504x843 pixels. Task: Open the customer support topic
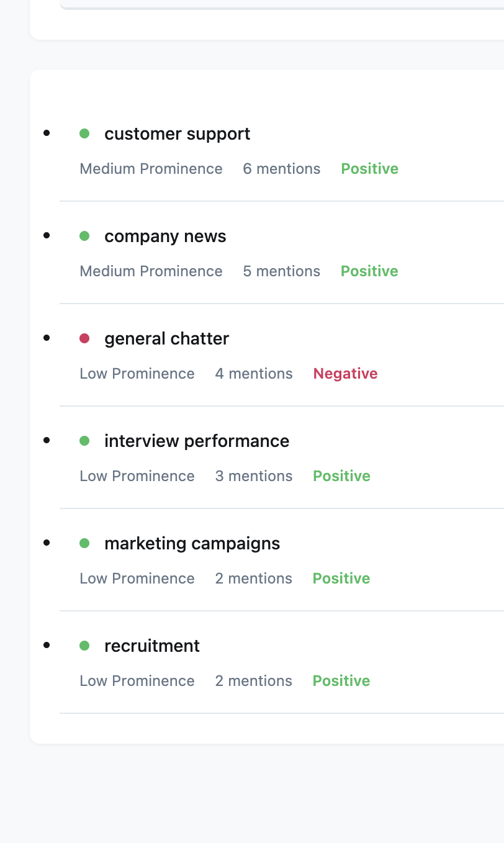(177, 134)
